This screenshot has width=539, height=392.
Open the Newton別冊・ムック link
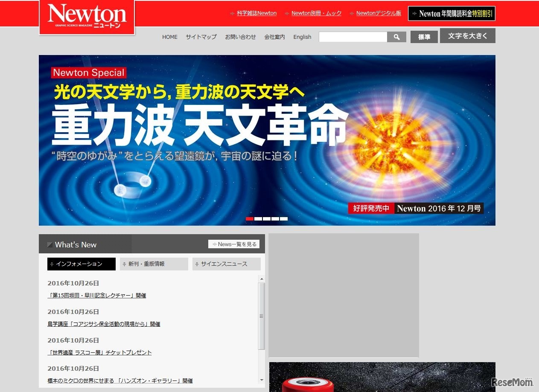(x=316, y=13)
